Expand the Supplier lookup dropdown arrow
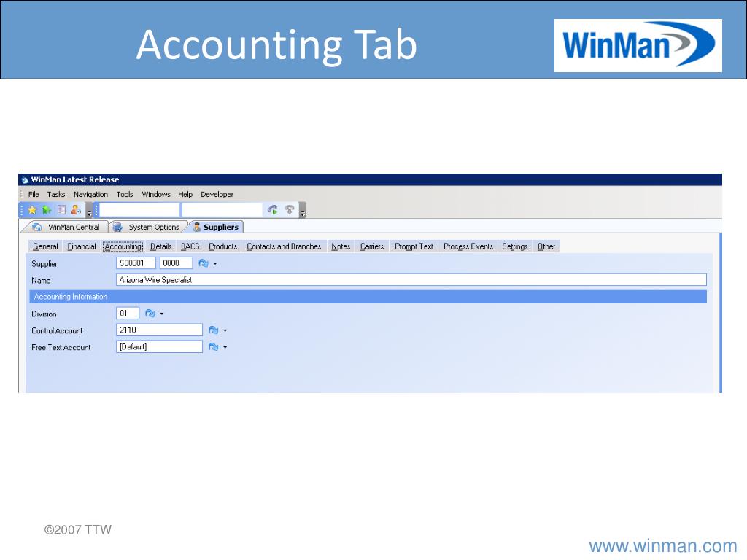The height and width of the screenshot is (560, 747). click(215, 263)
